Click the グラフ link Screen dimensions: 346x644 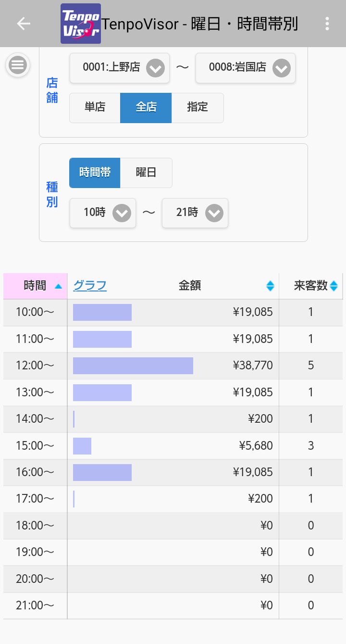coord(90,286)
